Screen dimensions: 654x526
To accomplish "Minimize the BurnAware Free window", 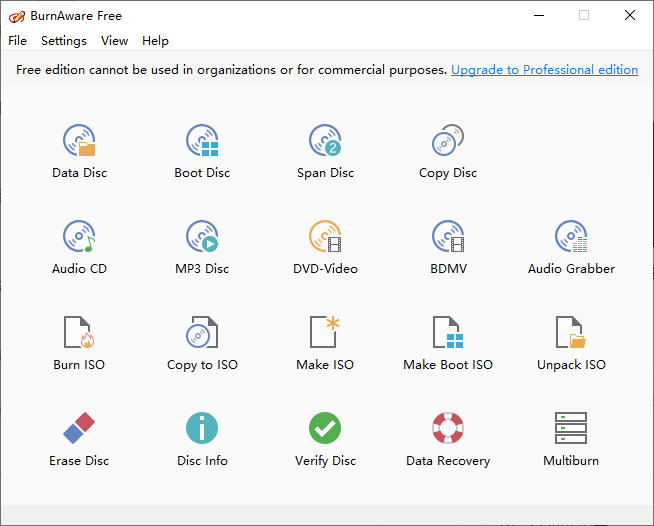I will click(x=539, y=16).
